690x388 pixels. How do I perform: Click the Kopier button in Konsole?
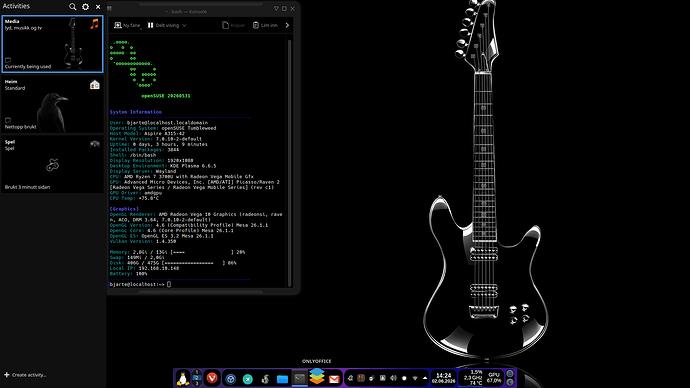tap(233, 26)
